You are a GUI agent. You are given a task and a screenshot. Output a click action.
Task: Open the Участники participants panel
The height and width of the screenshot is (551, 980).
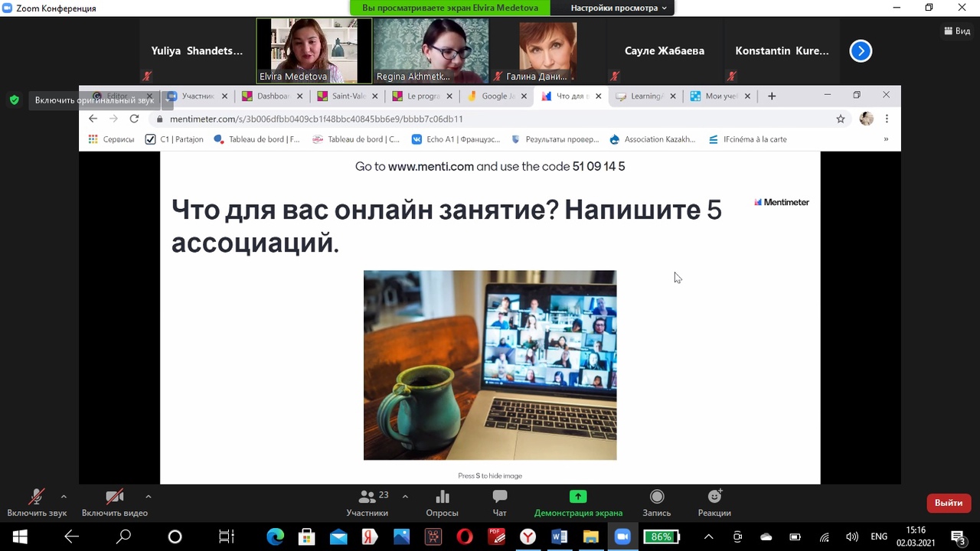click(367, 504)
